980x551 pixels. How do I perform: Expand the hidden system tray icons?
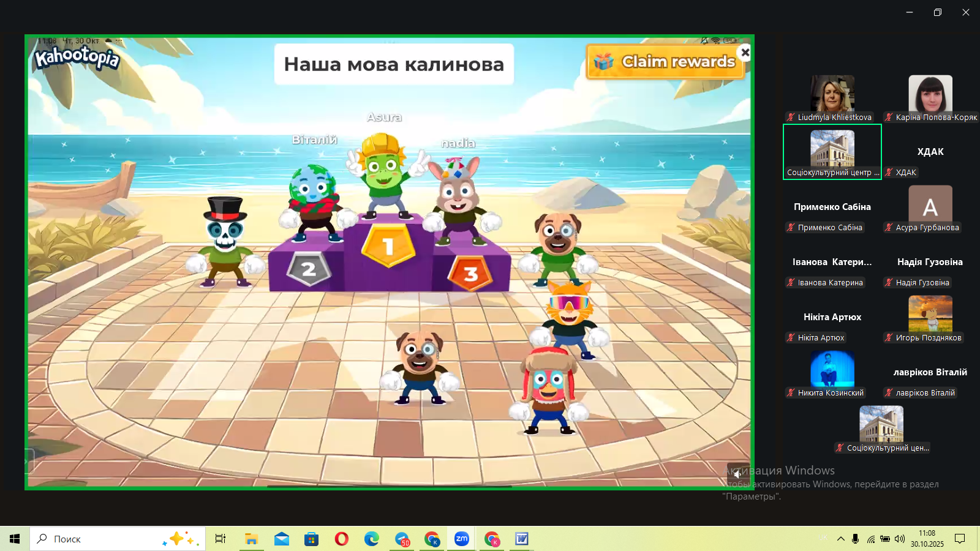click(x=840, y=539)
